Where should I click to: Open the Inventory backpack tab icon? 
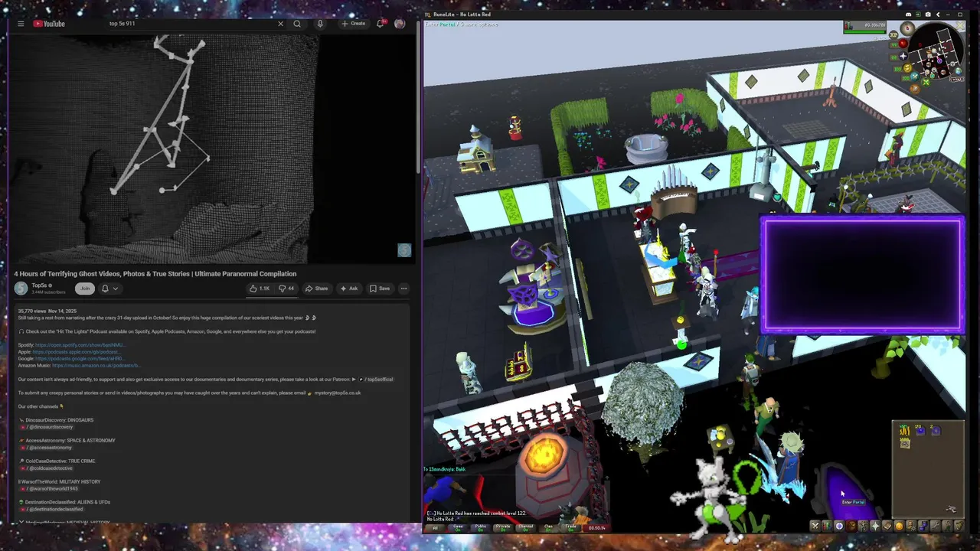coord(851,526)
